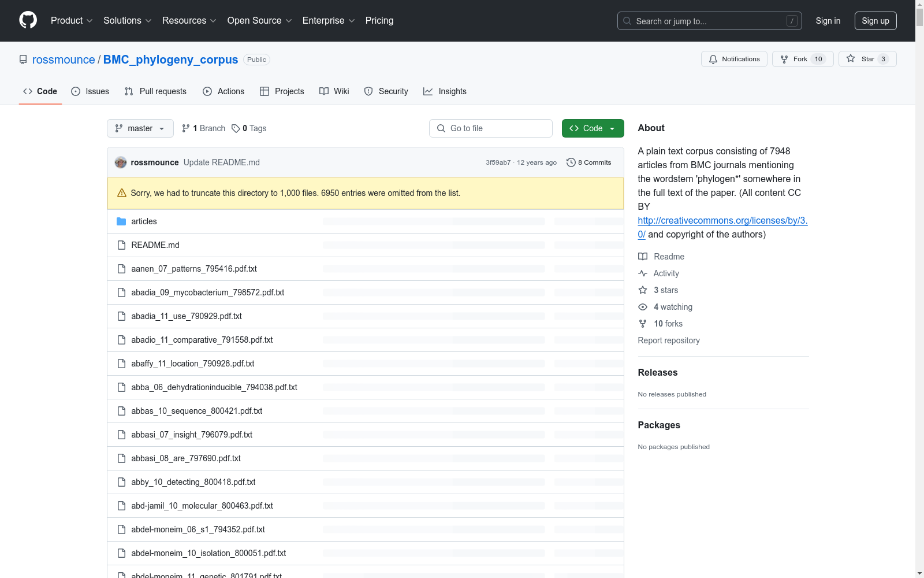Open the Pricing page

[379, 21]
